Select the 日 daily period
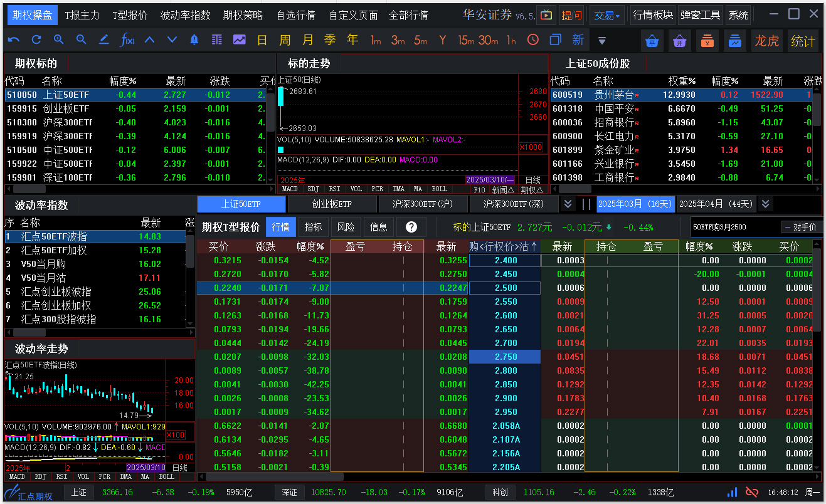826x504 pixels. (262, 40)
